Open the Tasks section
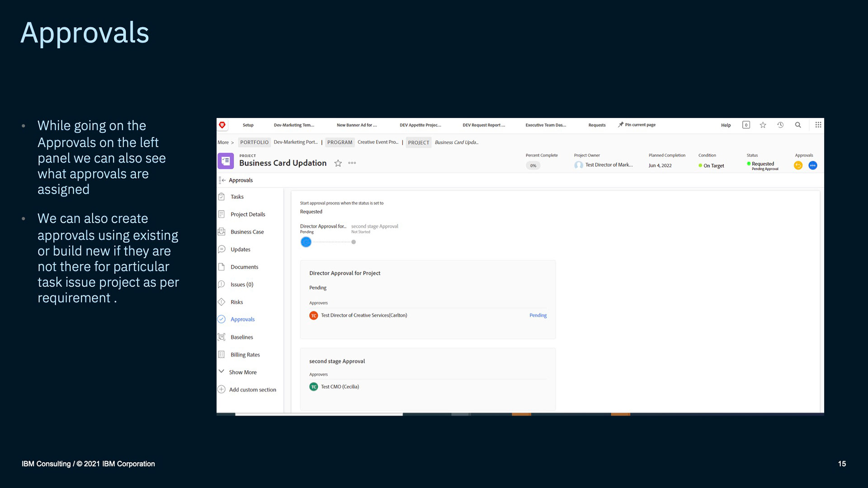 click(x=237, y=197)
